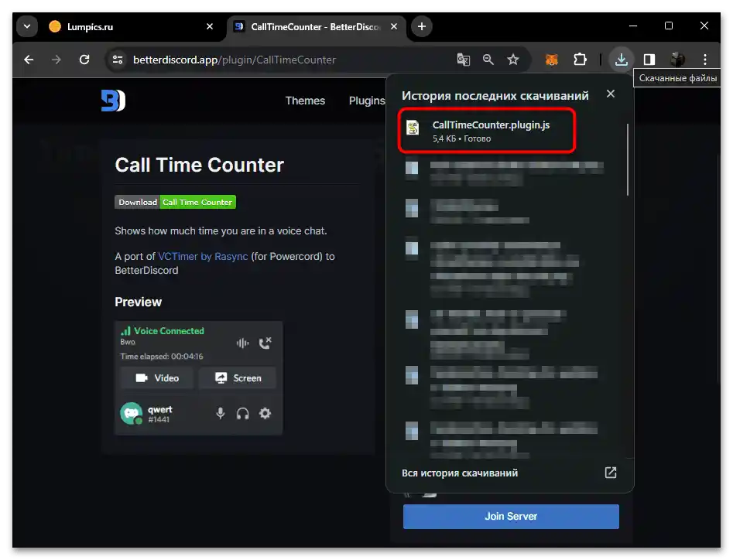Click the open-in-new-tab icon for download history
The width and height of the screenshot is (733, 560).
(611, 473)
